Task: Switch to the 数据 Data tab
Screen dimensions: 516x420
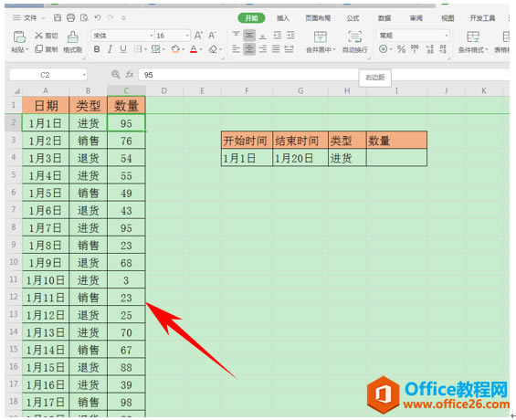Action: (x=384, y=18)
